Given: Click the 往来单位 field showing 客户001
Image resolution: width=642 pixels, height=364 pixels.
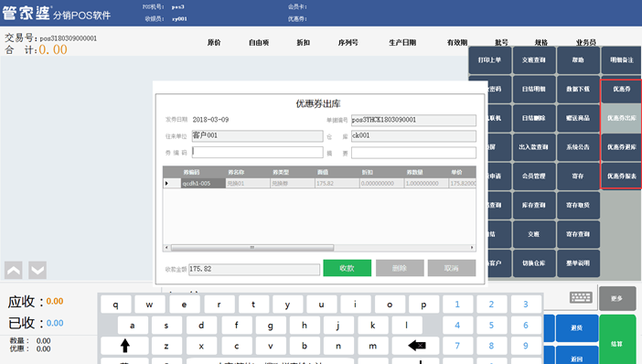Looking at the screenshot, I should click(258, 135).
